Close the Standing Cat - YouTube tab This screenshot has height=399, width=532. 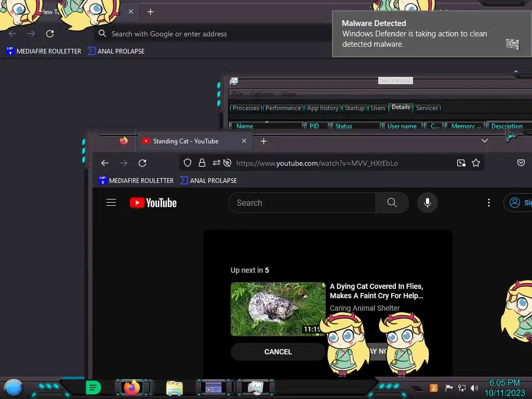point(244,141)
